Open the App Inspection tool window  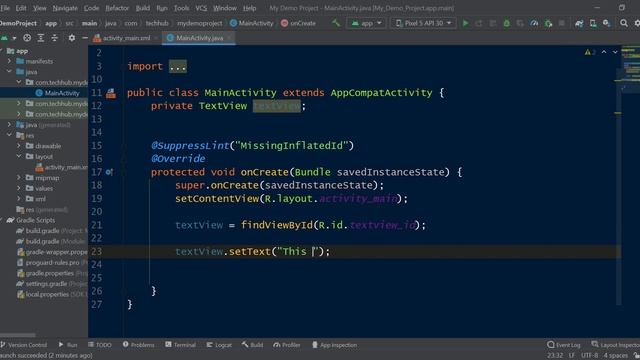[x=334, y=345]
